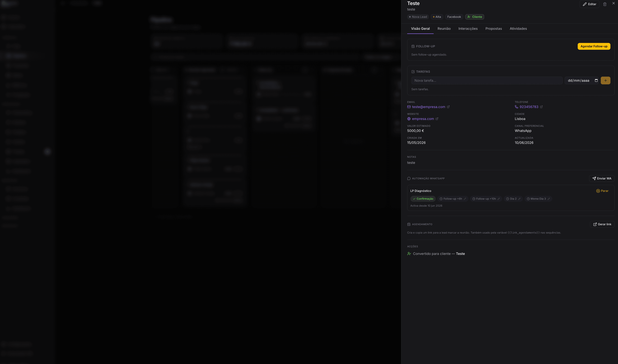618x364 pixels.
Task: Edit the Meme Dia 3 step pencil
Action: (x=549, y=199)
